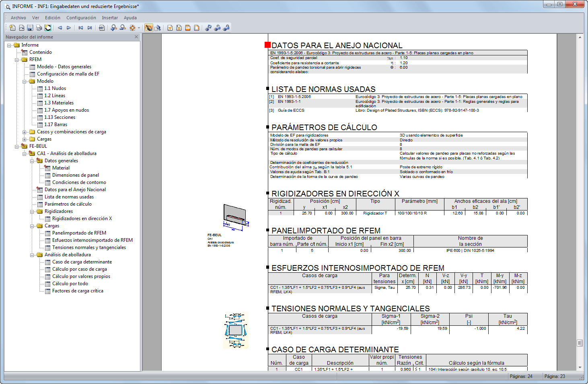The height and width of the screenshot is (384, 588).
Task: Collapse the RFEM tree node
Action: coord(17,60)
